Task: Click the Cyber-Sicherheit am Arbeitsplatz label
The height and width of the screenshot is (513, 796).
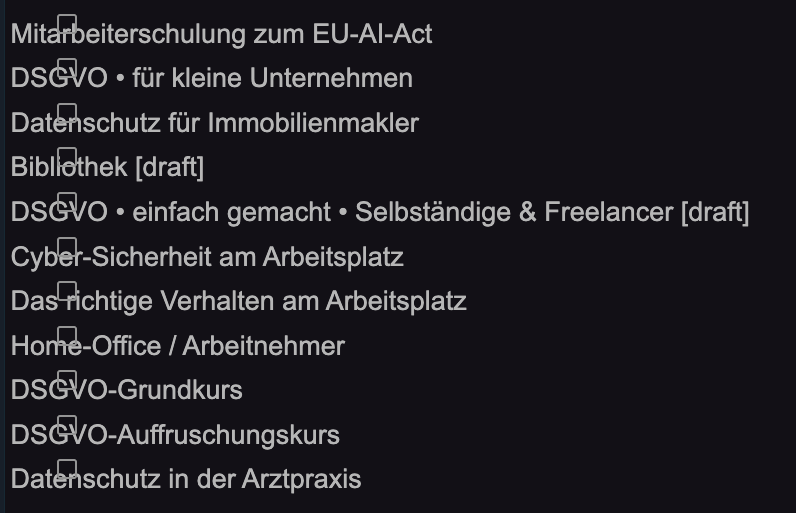Action: [207, 257]
